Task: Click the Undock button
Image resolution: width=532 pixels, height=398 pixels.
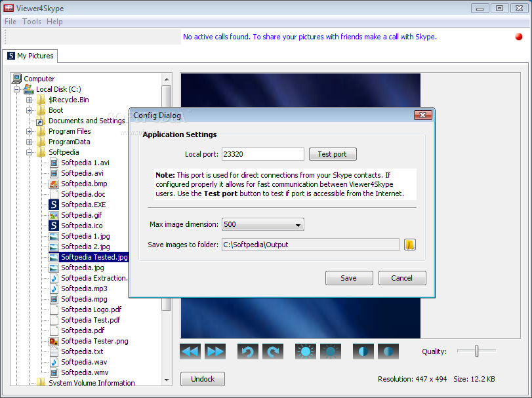Action: pos(203,379)
